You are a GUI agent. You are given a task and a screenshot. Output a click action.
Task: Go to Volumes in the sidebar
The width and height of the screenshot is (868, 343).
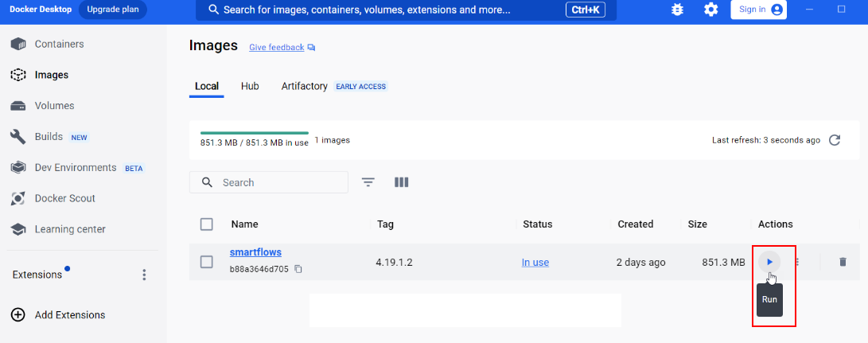coord(54,105)
